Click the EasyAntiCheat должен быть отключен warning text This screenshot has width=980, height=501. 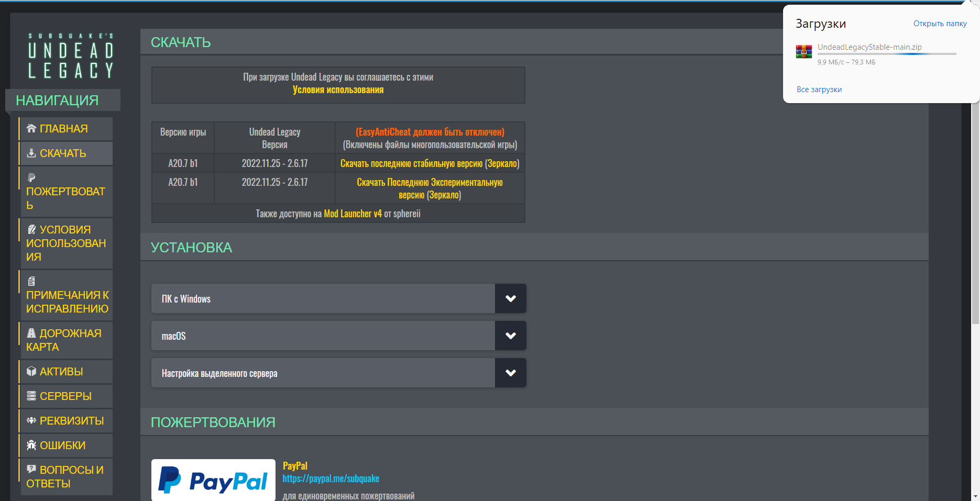click(x=430, y=132)
